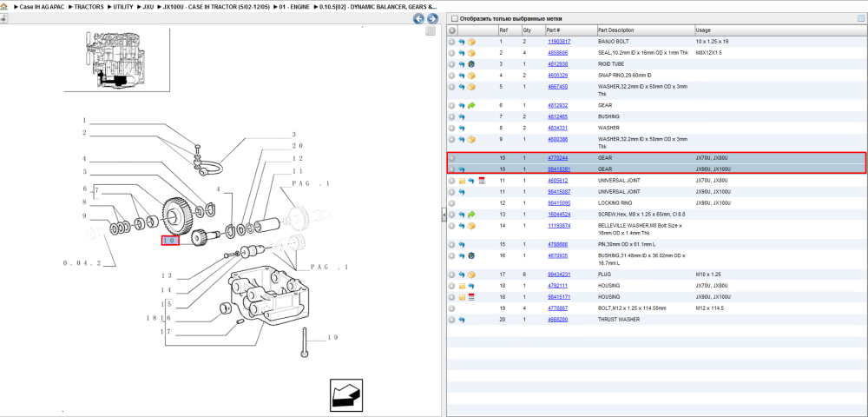868x417 pixels.
Task: Click small square button at diagram top-right
Action: pyautogui.click(x=431, y=31)
